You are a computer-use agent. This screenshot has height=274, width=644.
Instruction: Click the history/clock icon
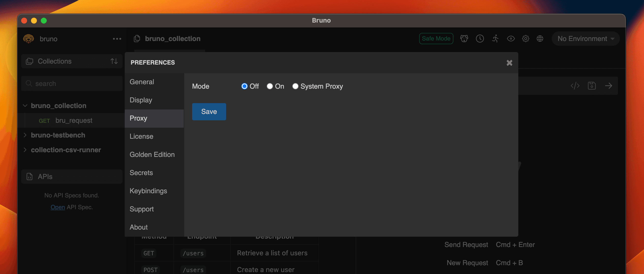tap(480, 38)
